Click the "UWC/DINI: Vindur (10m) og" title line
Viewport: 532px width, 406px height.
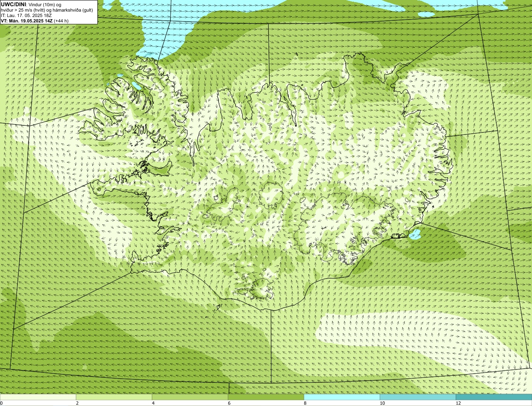[31, 4]
